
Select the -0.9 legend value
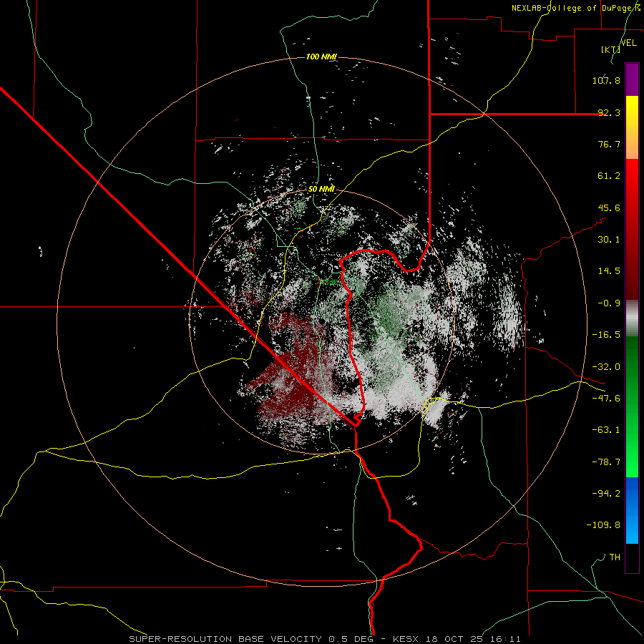(x=609, y=303)
